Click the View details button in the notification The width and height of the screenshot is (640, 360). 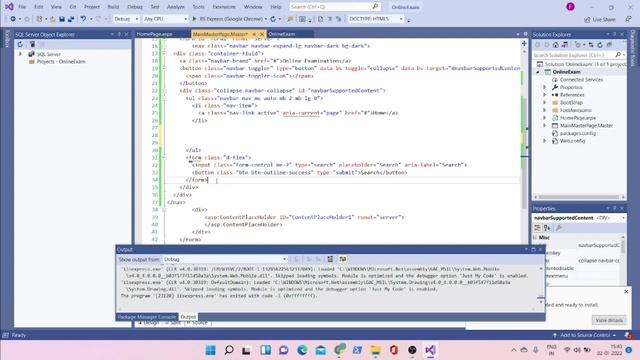(x=609, y=320)
